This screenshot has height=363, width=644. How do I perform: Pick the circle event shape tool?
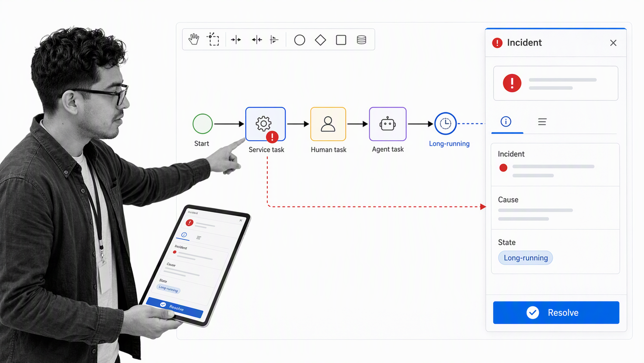299,40
